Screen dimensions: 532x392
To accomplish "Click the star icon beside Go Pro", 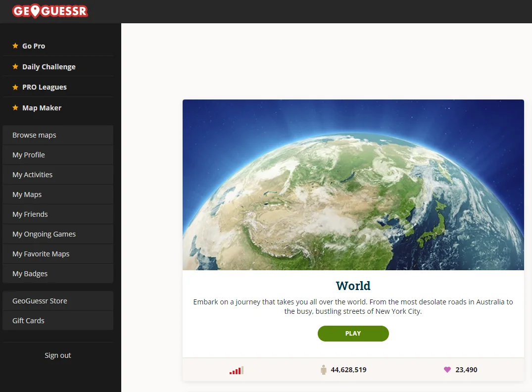I will click(x=15, y=46).
